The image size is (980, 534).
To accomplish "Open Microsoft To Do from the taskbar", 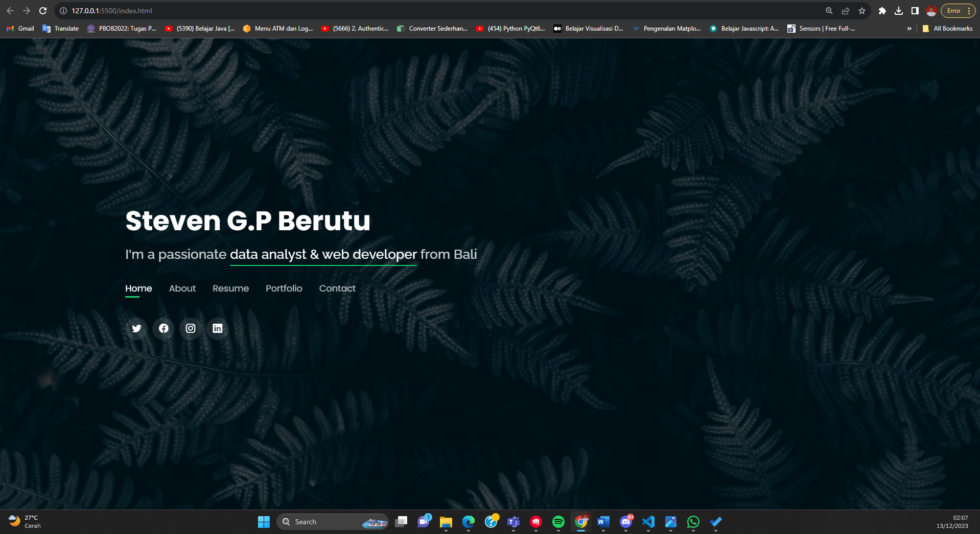I will point(715,522).
